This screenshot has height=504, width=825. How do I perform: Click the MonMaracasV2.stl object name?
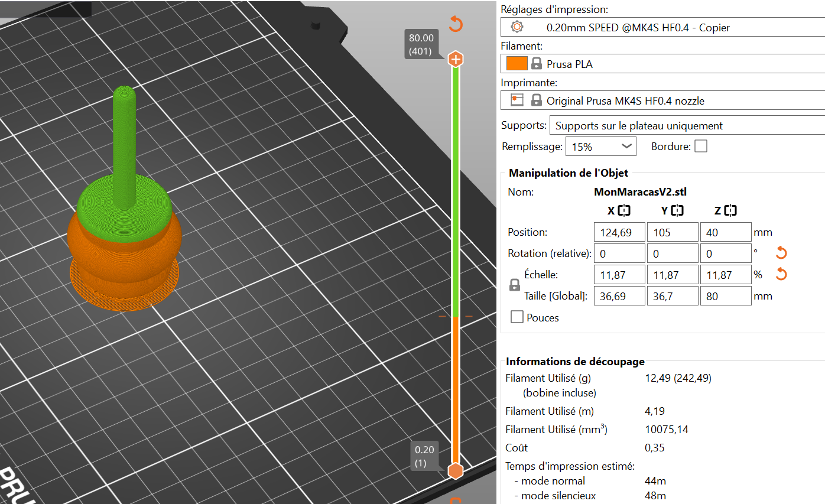coord(640,191)
